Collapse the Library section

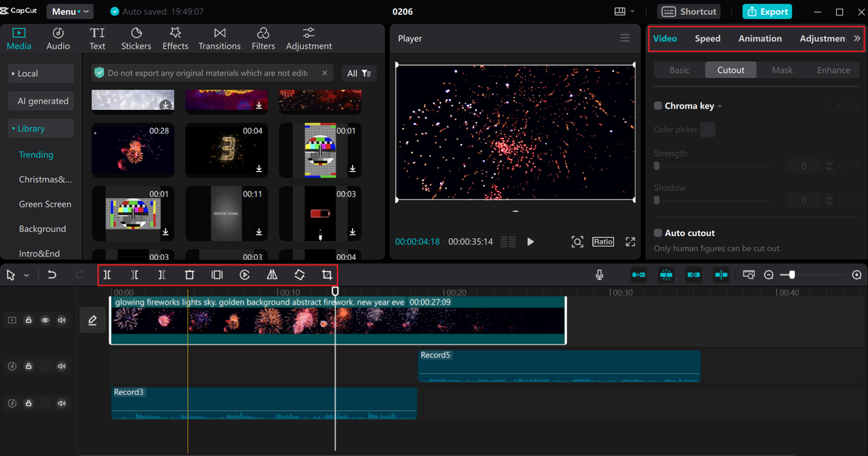(41, 128)
